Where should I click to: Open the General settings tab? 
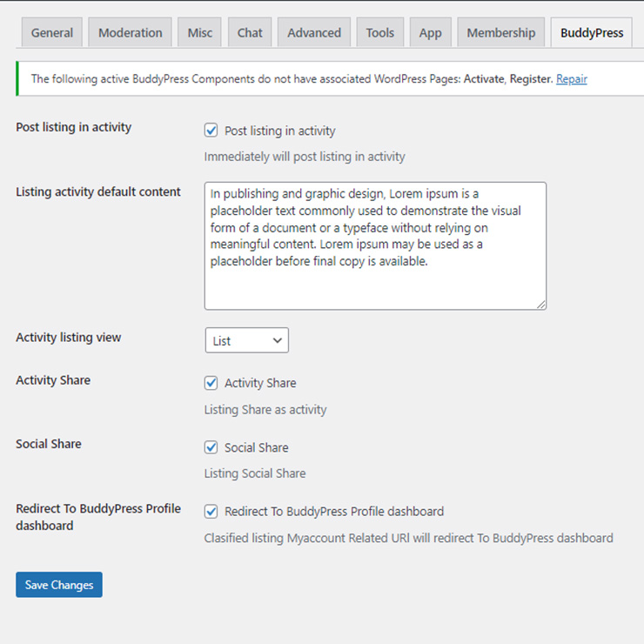pos(51,32)
